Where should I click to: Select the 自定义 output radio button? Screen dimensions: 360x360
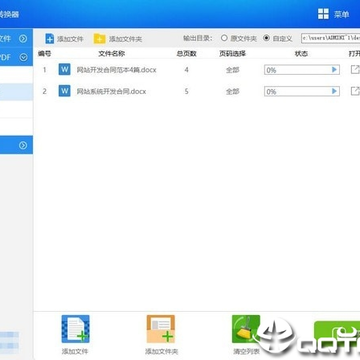266,38
